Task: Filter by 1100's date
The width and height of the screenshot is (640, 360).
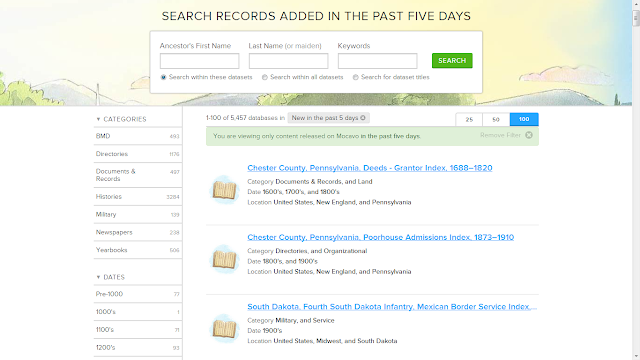Action: coord(138,330)
